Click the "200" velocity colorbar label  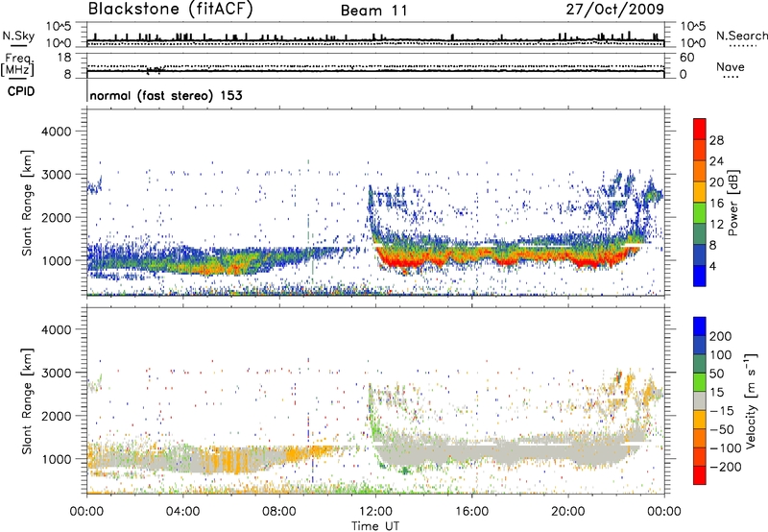click(721, 336)
